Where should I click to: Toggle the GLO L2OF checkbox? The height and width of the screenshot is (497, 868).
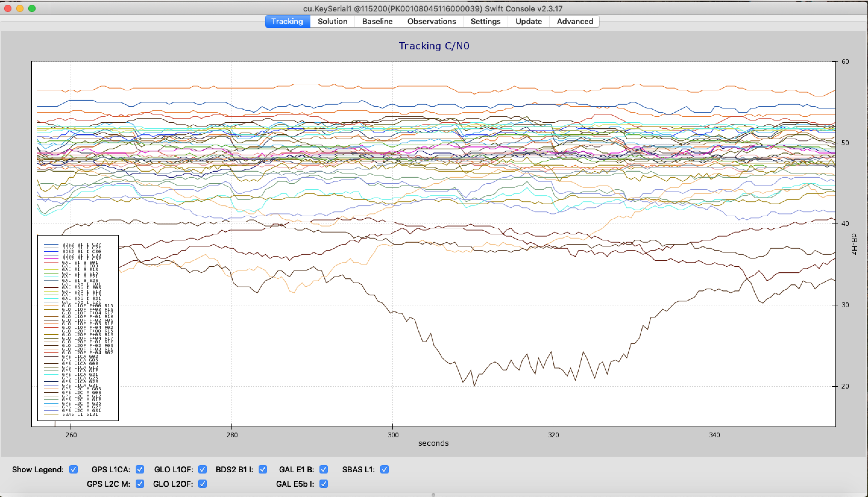point(203,484)
